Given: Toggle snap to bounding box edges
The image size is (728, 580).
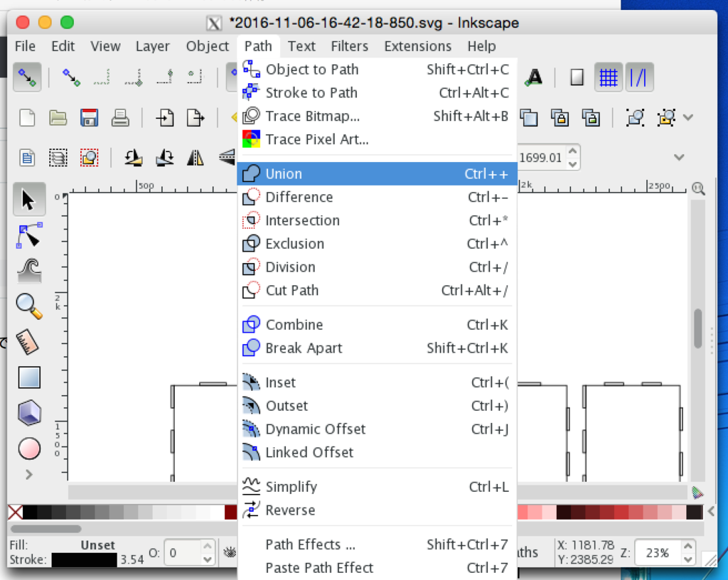Looking at the screenshot, I should (102, 77).
